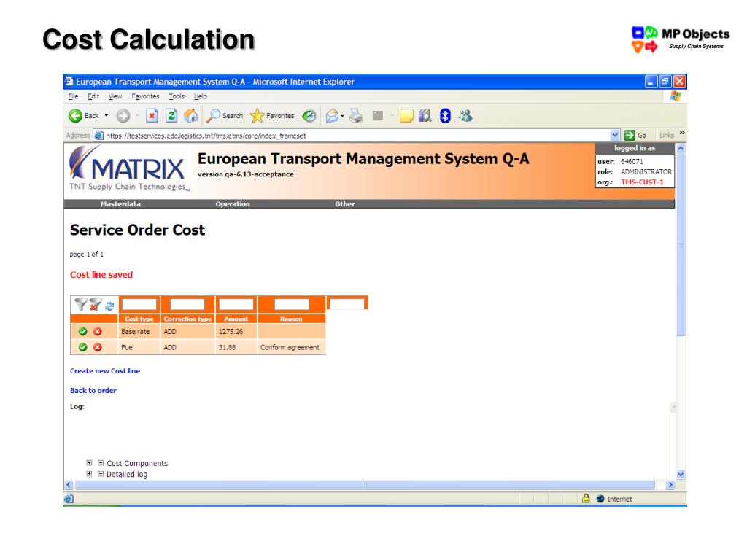Click the Forward arrow icon
Image resolution: width=747 pixels, height=560 pixels.
click(123, 116)
